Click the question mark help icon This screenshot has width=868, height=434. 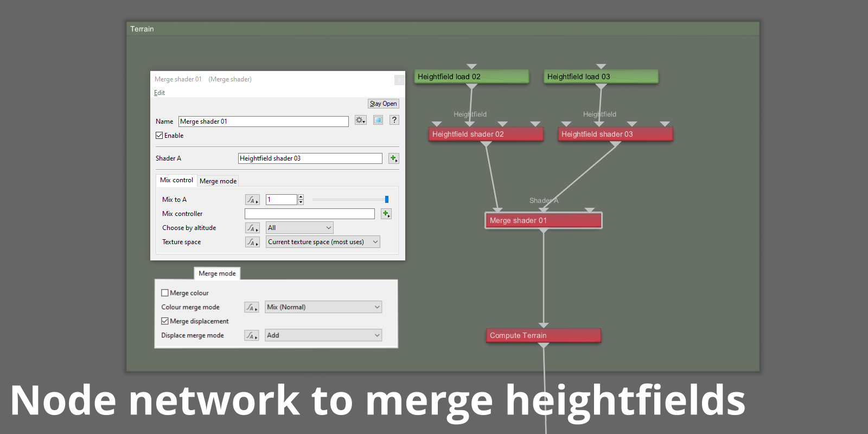pos(394,120)
